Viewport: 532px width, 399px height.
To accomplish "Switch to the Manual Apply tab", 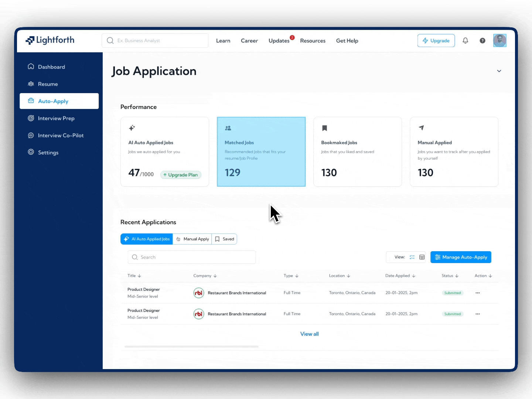I will pyautogui.click(x=192, y=239).
